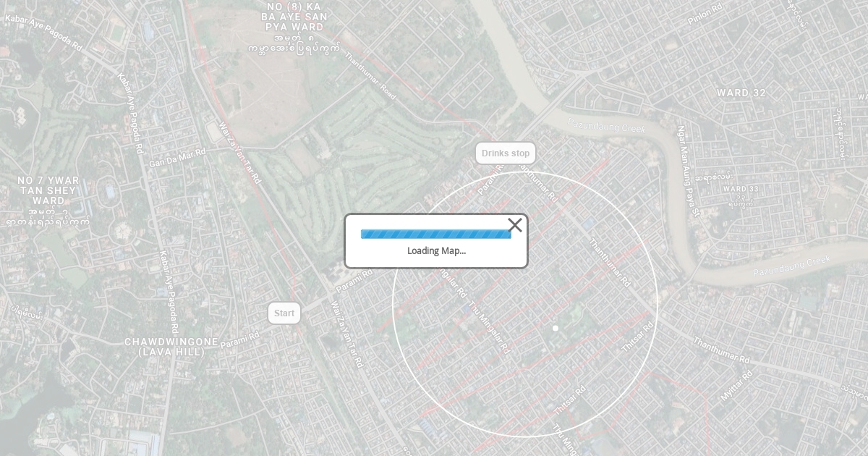Click the Thu Mingalar Rd label
Viewport: 868px width, 456px height.
pos(490,327)
